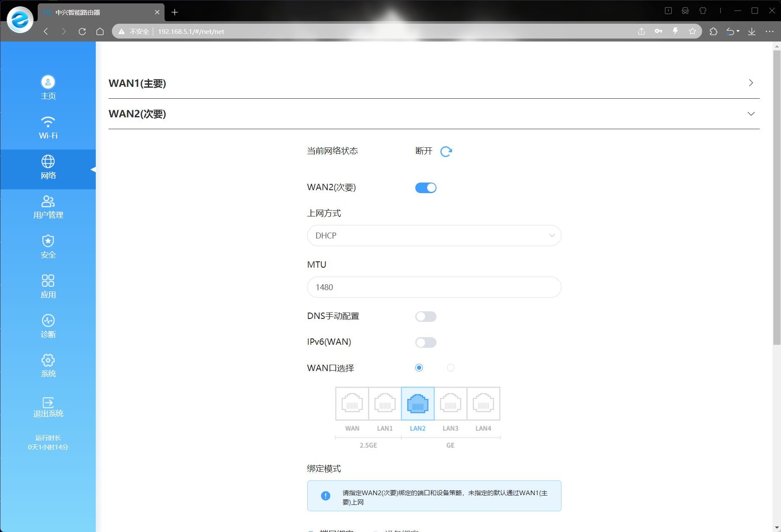Enable DNS手动配置 toggle
Screen dimensions: 781x532
(426, 316)
